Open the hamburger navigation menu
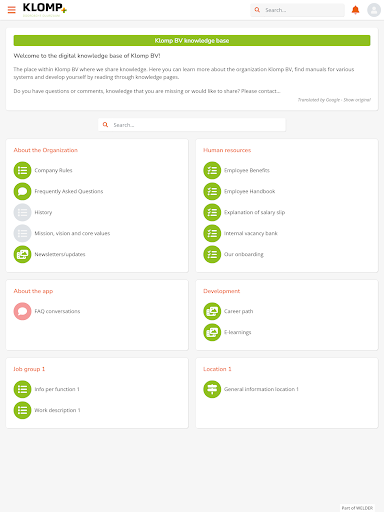The height and width of the screenshot is (512, 384). [x=12, y=10]
